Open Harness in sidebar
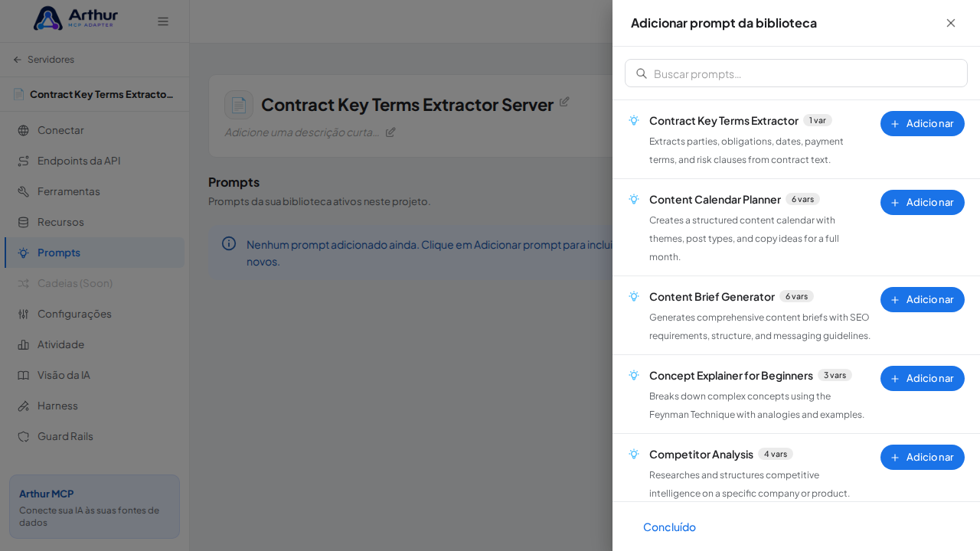This screenshot has height=551, width=980. tap(94, 406)
